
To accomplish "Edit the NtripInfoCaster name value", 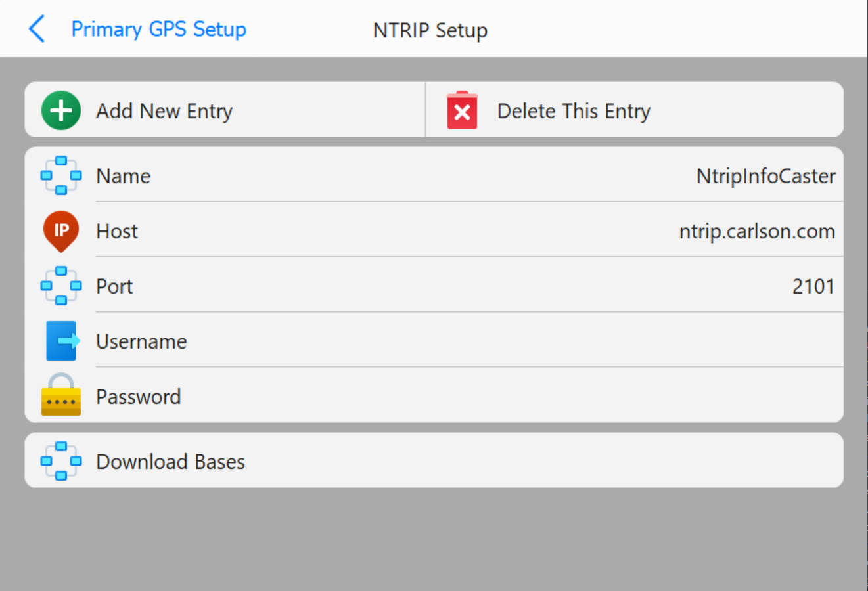I will pos(765,176).
